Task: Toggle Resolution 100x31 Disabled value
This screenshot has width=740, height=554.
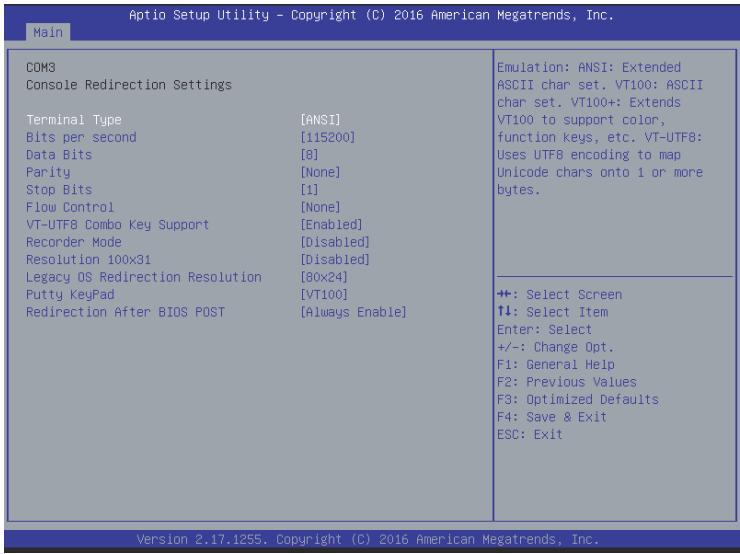Action: [x=335, y=260]
